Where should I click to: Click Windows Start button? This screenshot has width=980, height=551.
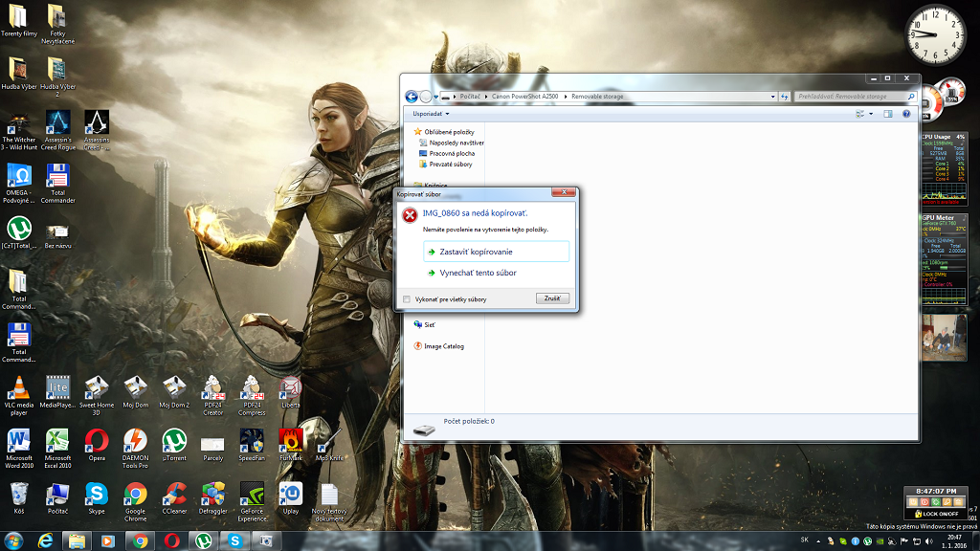coord(13,540)
